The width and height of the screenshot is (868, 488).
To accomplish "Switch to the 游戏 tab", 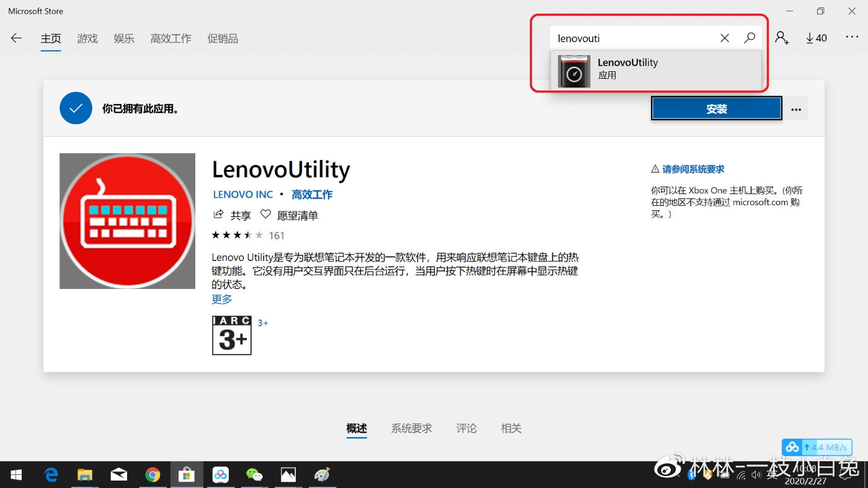I will point(87,38).
